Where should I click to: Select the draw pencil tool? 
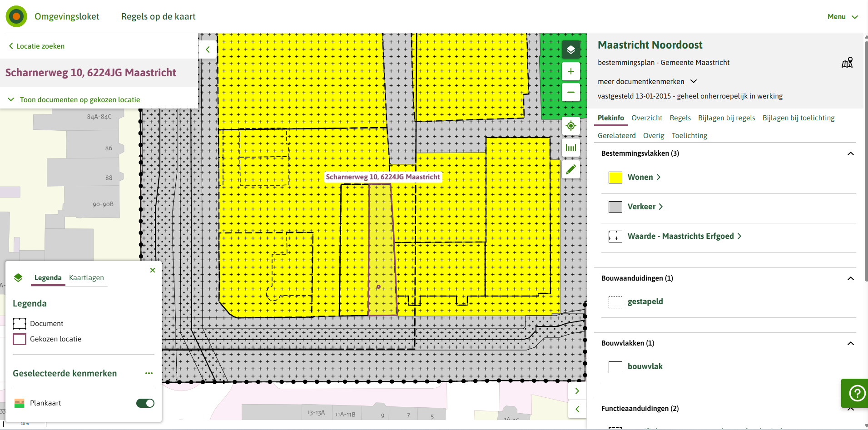click(x=571, y=169)
